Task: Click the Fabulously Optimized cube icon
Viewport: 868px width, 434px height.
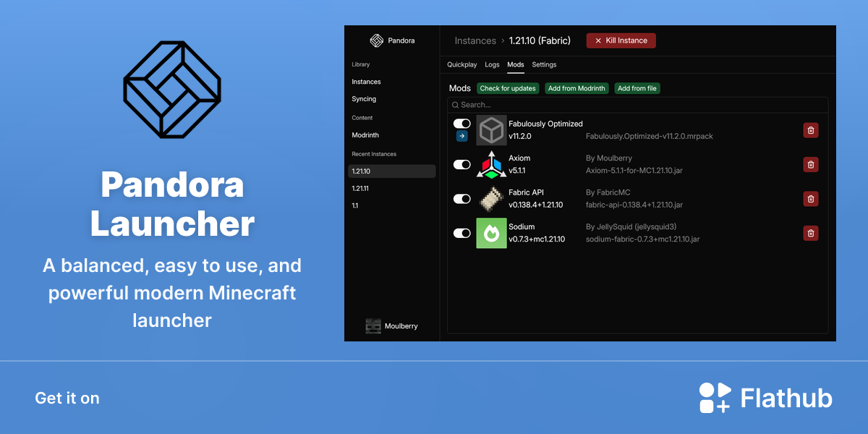Action: click(492, 130)
